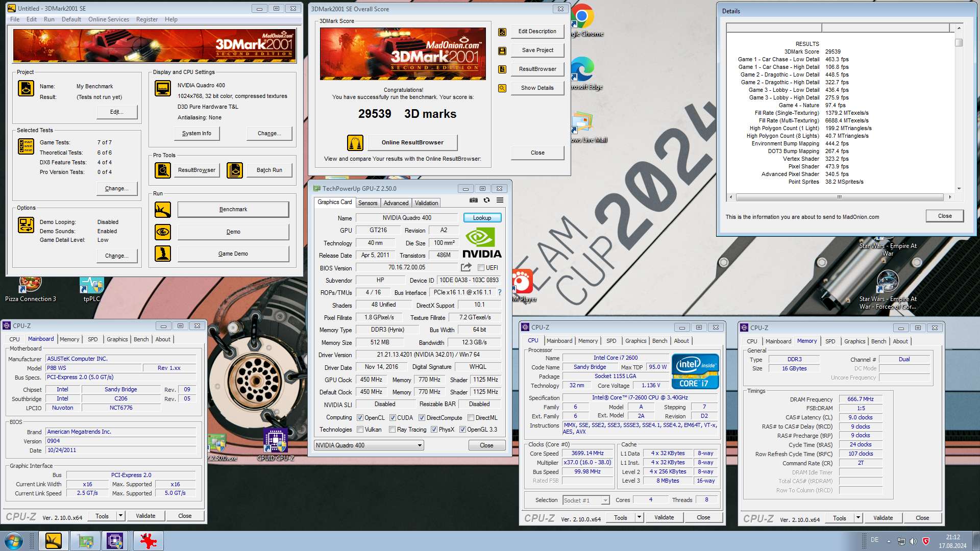
Task: Click the Save Project floppy icon
Action: coord(502,51)
